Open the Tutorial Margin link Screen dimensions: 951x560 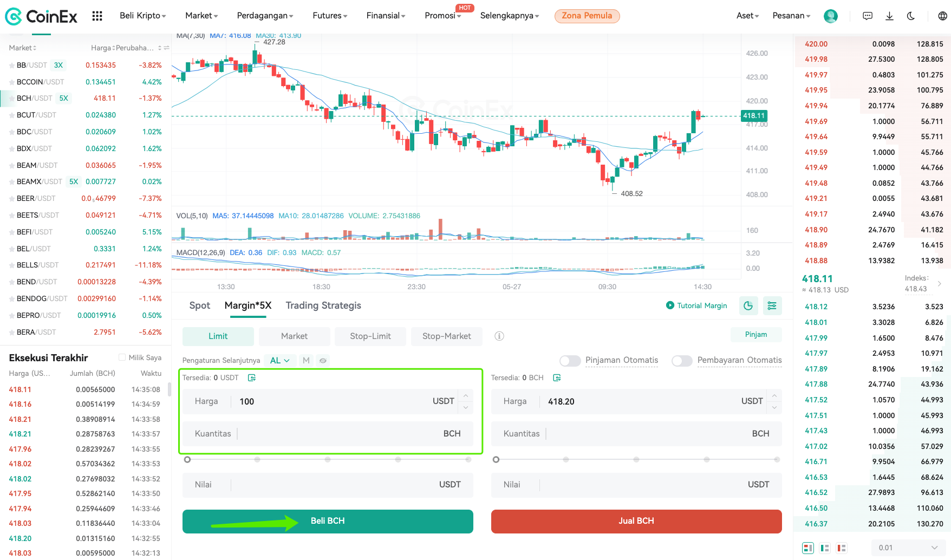tap(702, 305)
